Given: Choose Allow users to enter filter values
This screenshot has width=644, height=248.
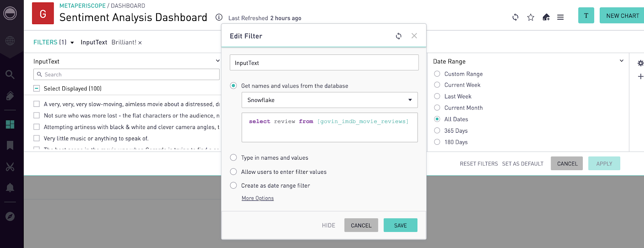Looking at the screenshot, I should [233, 171].
